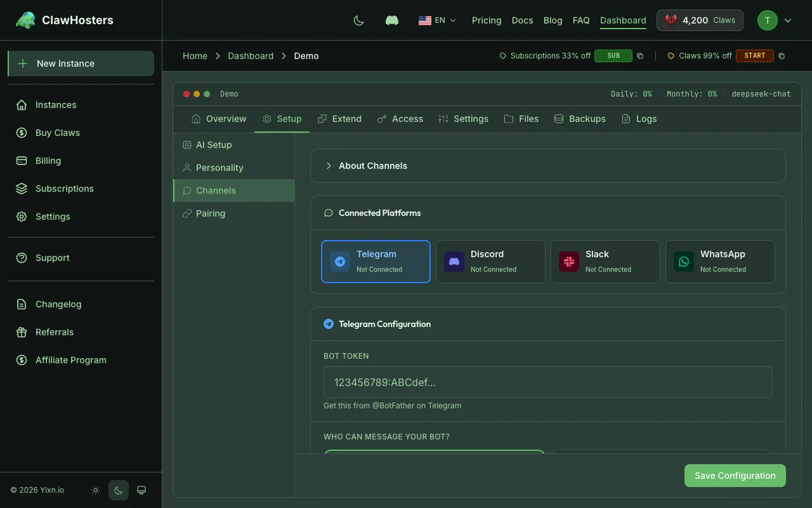Switch to light theme in footer
812x508 pixels.
[96, 490]
